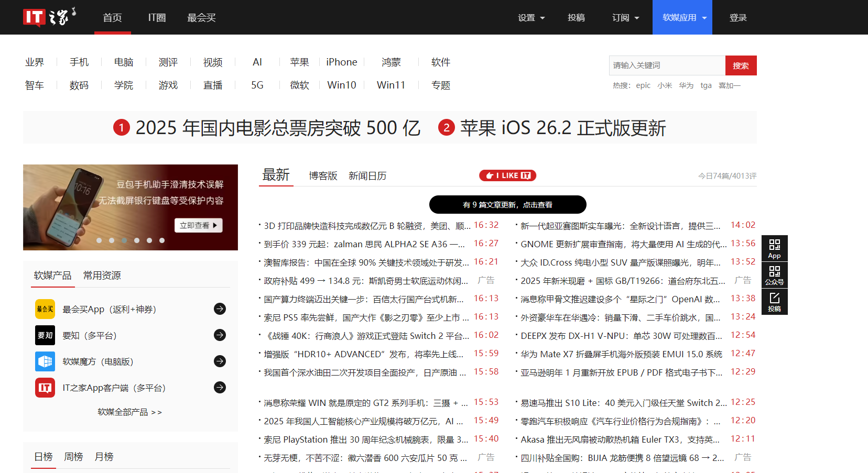Image resolution: width=868 pixels, height=473 pixels.
Task: Open the 最会买App product via its icon
Action: click(45, 309)
